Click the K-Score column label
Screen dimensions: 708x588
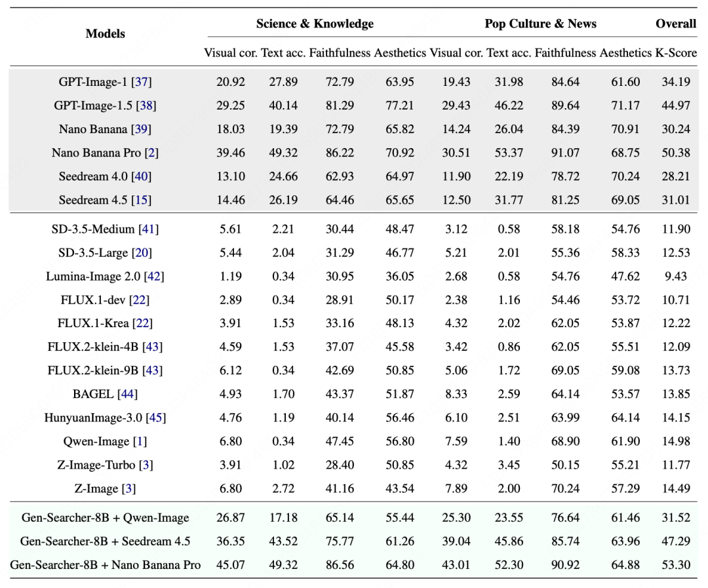676,53
